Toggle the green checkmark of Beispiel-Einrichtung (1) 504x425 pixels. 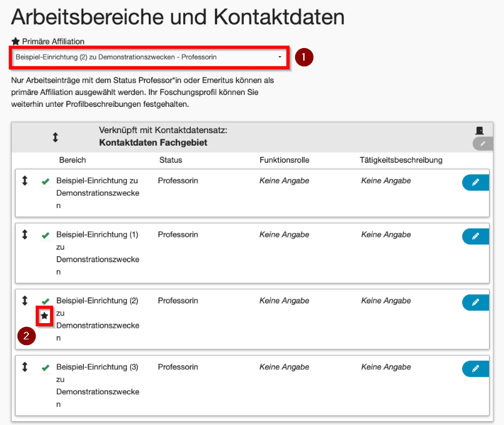(45, 236)
